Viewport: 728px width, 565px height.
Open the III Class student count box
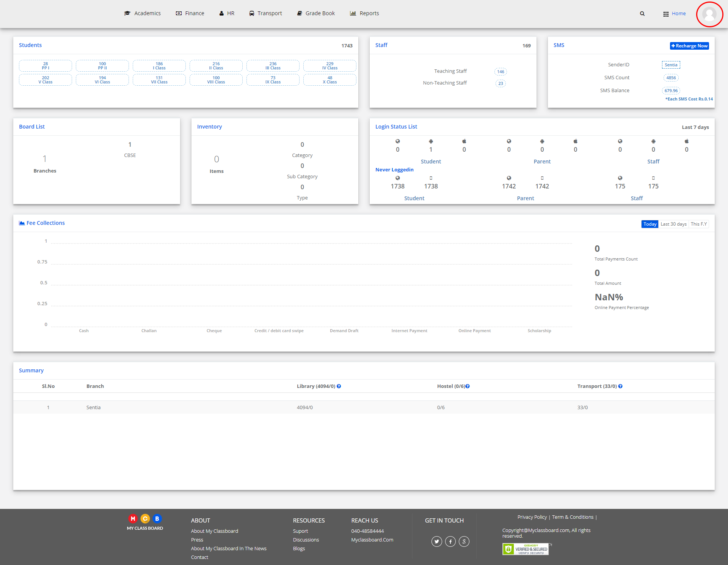(273, 66)
